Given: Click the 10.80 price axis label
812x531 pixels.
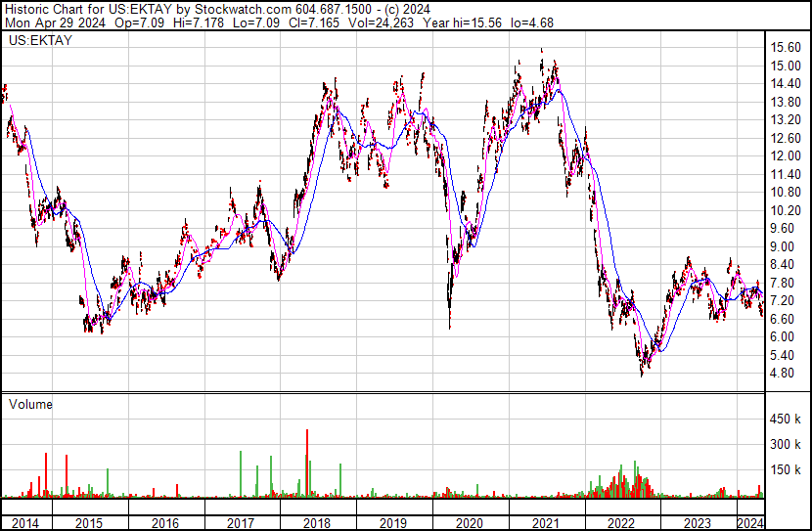Looking at the screenshot, I should pos(786,192).
